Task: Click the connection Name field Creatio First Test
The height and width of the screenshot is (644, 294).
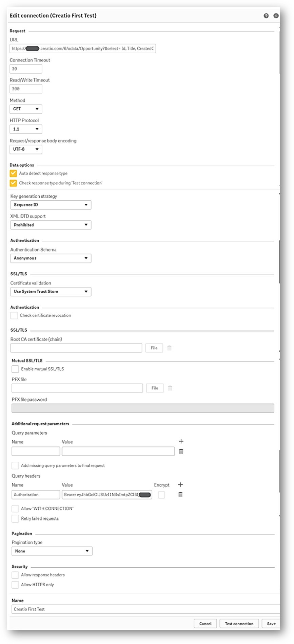Action: point(146,609)
